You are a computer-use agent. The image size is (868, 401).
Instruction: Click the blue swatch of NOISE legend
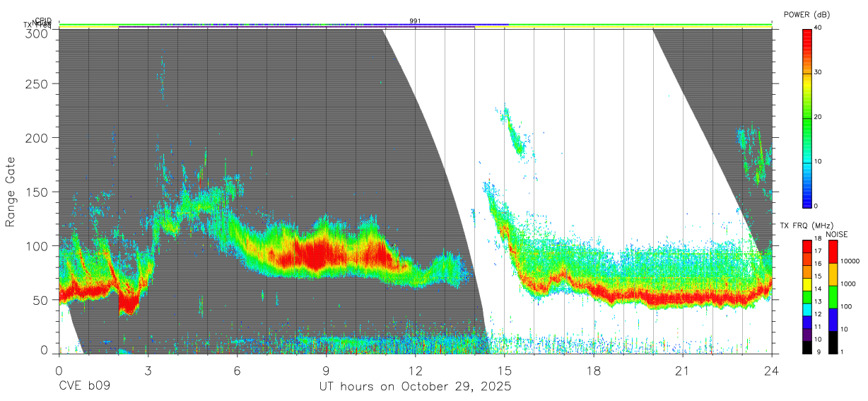(832, 319)
